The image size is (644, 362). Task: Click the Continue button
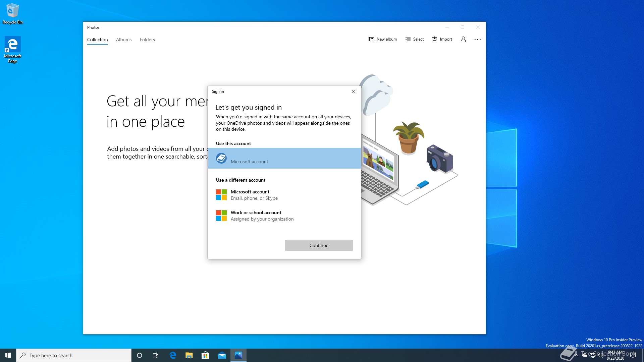coord(319,245)
